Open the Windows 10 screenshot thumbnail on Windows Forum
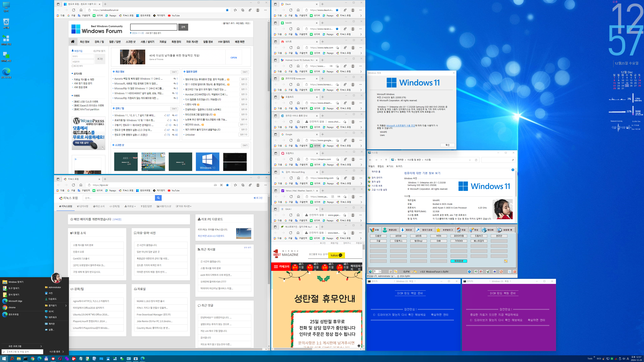The height and width of the screenshot is (362, 644). pyautogui.click(x=207, y=162)
